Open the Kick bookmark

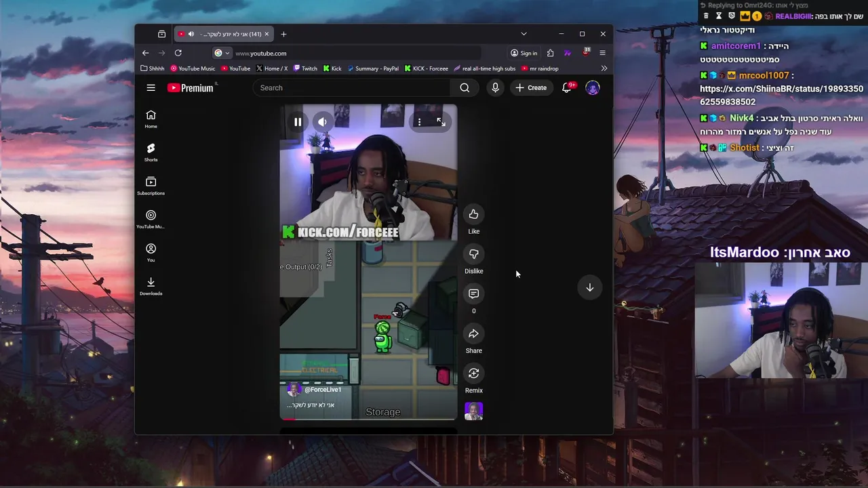click(x=332, y=68)
